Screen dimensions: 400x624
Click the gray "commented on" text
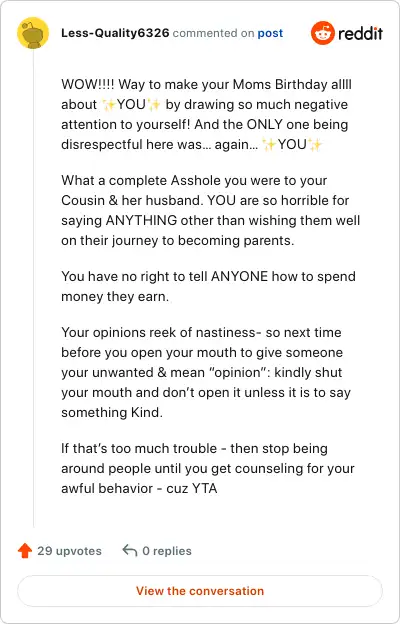pos(213,33)
